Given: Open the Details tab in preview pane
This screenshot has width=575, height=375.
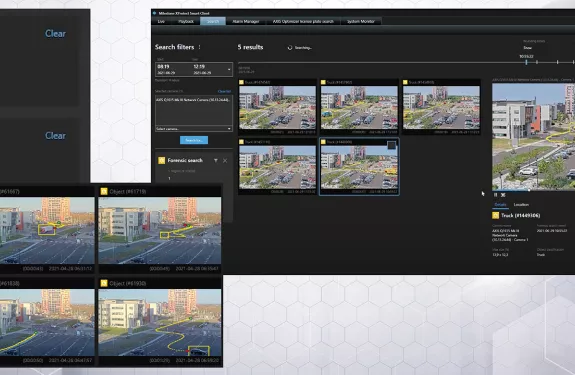Looking at the screenshot, I should point(500,205).
